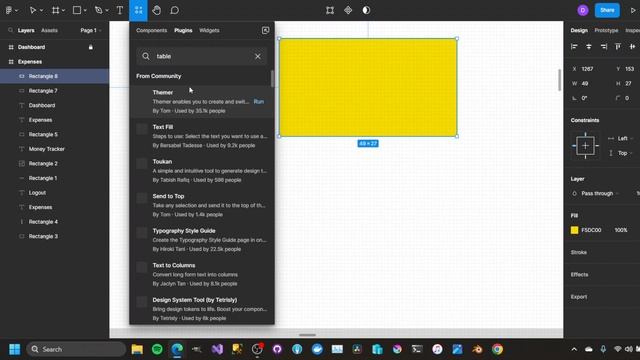
Task: Switch to the Widgets tab
Action: click(x=209, y=30)
